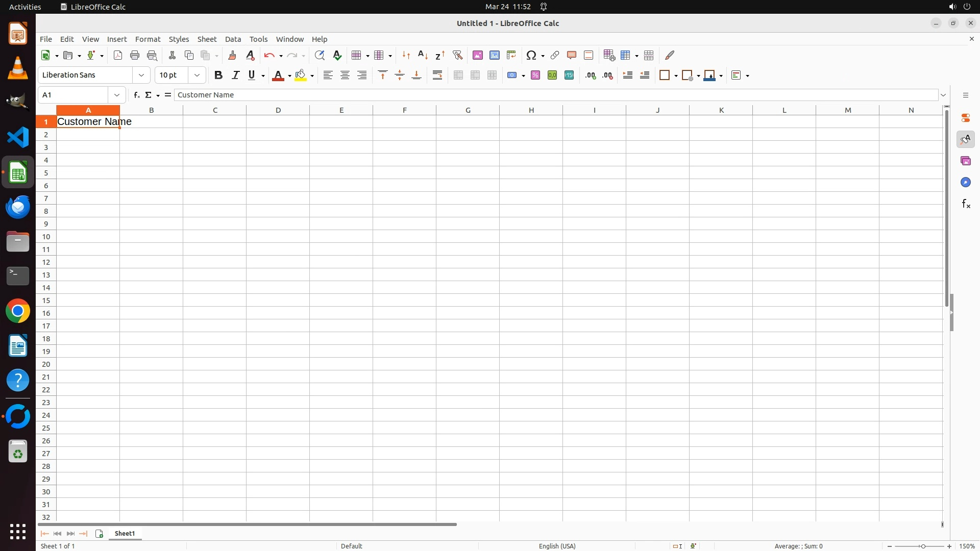Open the Function Wizard icon
This screenshot has width=980, height=551.
coord(136,95)
